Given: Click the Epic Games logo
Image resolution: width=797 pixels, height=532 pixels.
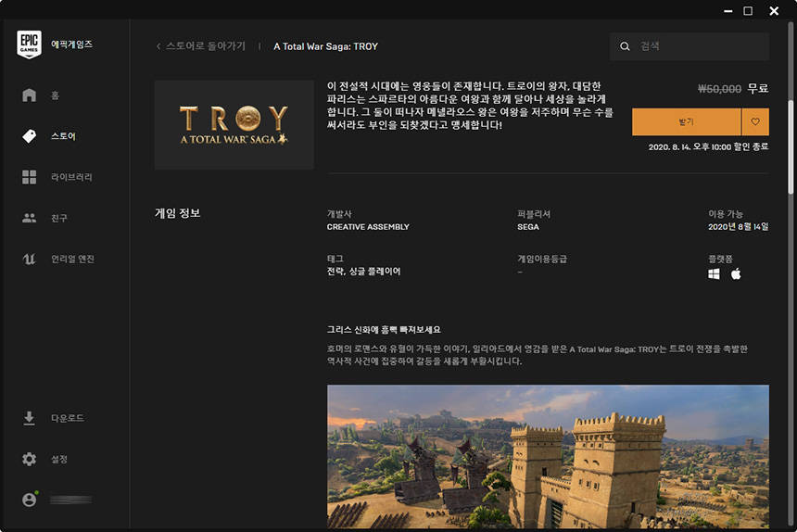Looking at the screenshot, I should coord(29,44).
